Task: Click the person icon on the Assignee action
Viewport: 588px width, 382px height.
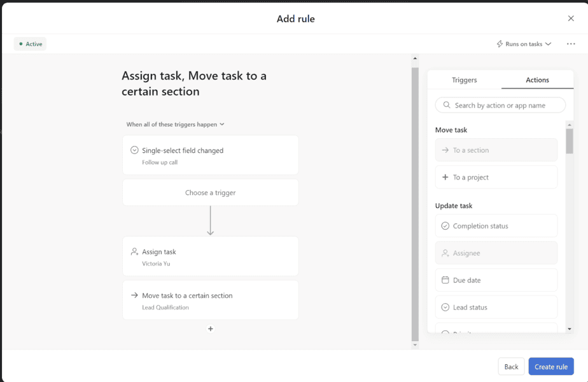Action: click(x=445, y=253)
